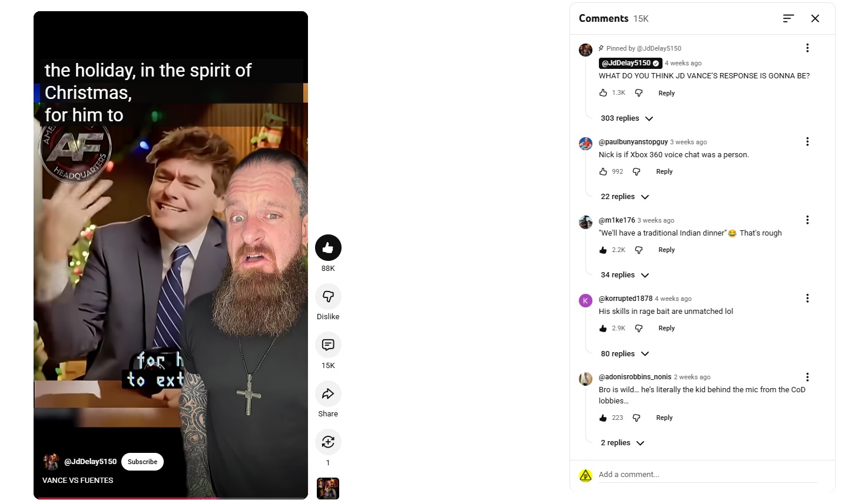Open the Share button on the Short
The image size is (868, 500).
(328, 394)
